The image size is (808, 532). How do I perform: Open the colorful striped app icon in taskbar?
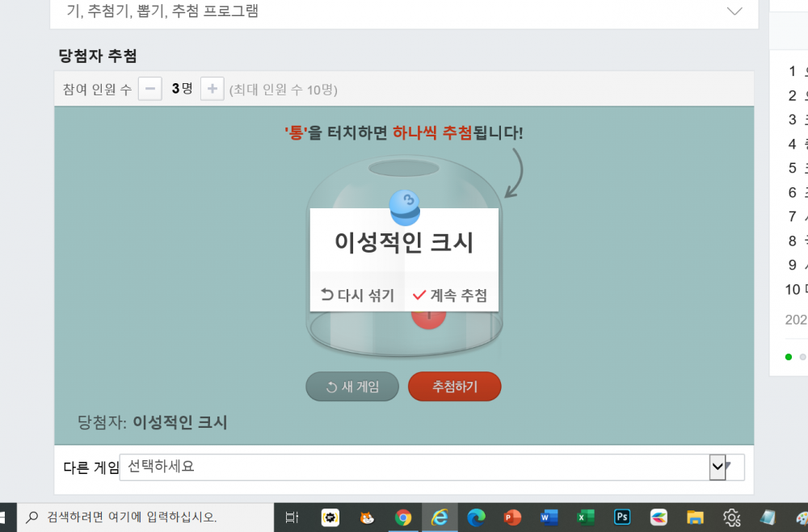(x=659, y=517)
